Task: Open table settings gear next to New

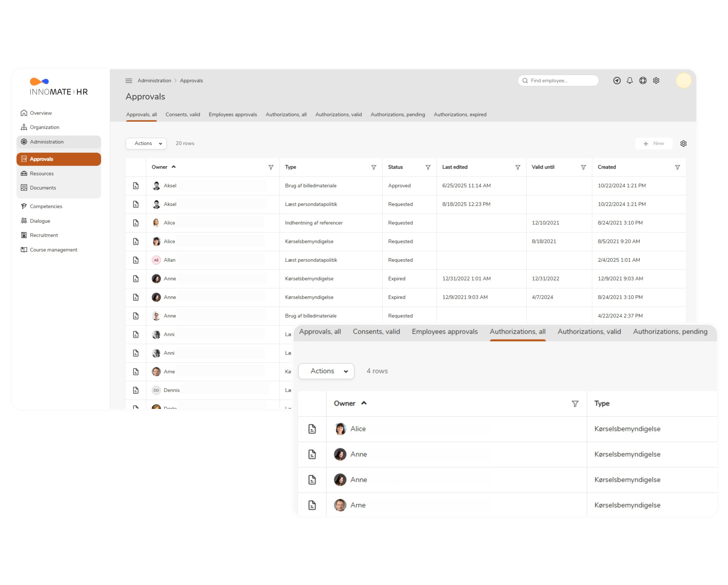Action: [x=683, y=143]
